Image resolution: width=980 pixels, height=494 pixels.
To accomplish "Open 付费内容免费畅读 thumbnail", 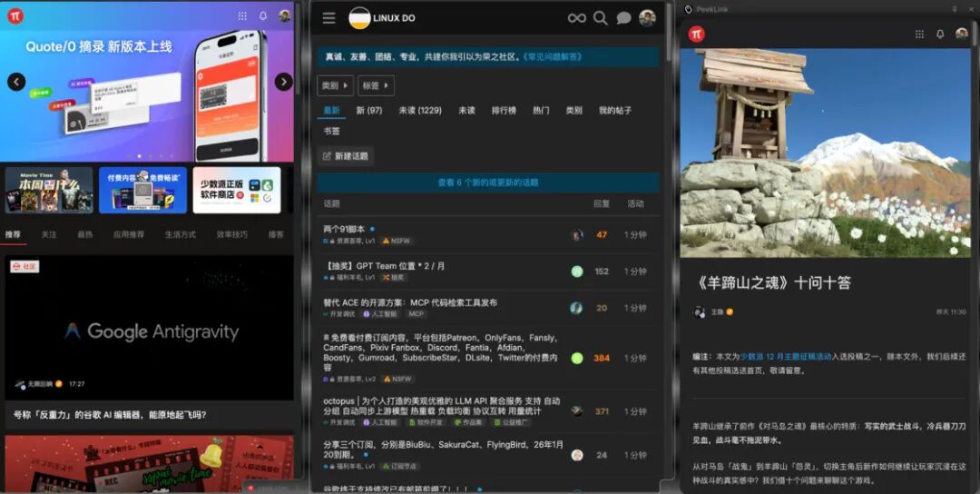I will [142, 190].
